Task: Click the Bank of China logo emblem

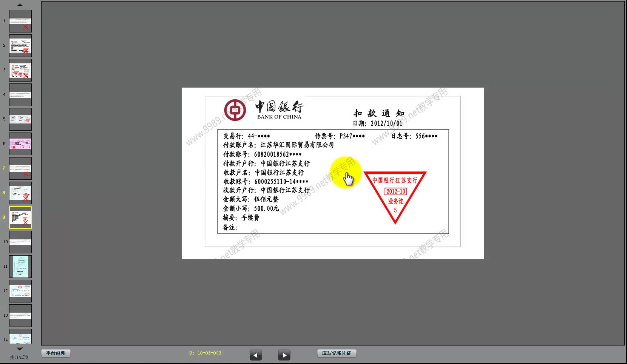Action: [x=235, y=110]
